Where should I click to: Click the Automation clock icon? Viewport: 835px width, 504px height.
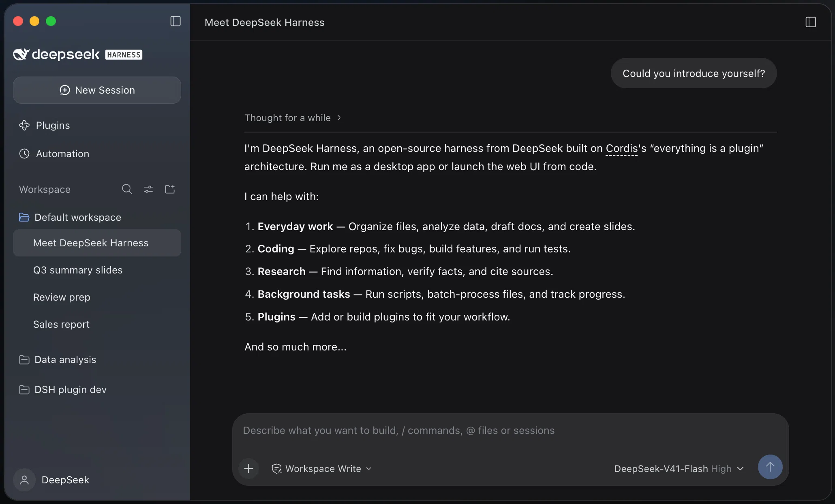tap(24, 154)
